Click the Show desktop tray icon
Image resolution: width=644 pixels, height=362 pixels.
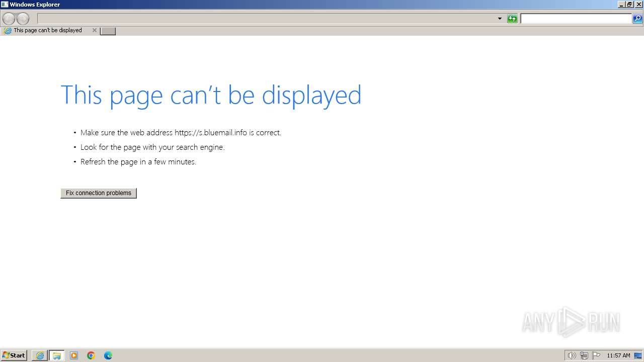pyautogui.click(x=638, y=355)
